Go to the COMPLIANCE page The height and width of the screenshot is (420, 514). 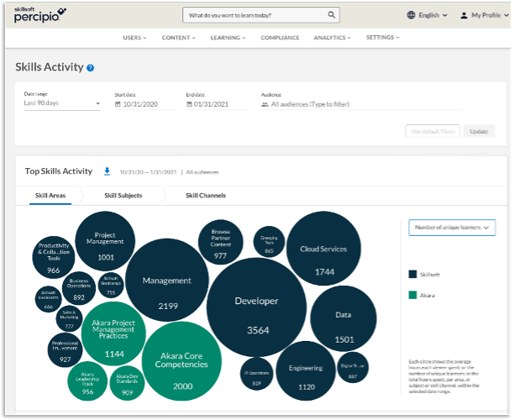280,38
